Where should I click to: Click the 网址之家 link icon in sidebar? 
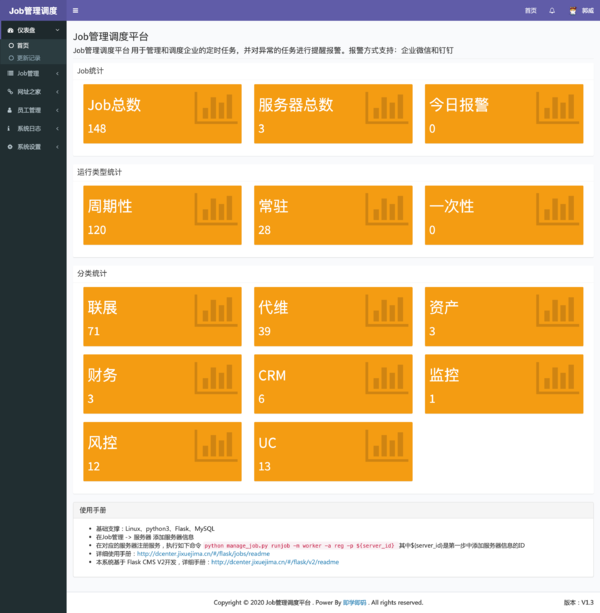click(11, 91)
